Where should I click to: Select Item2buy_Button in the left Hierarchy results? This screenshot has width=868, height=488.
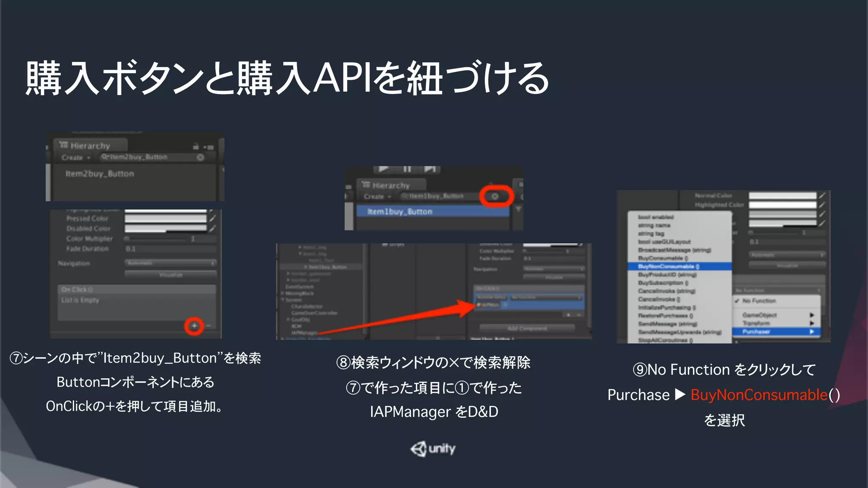(x=100, y=174)
